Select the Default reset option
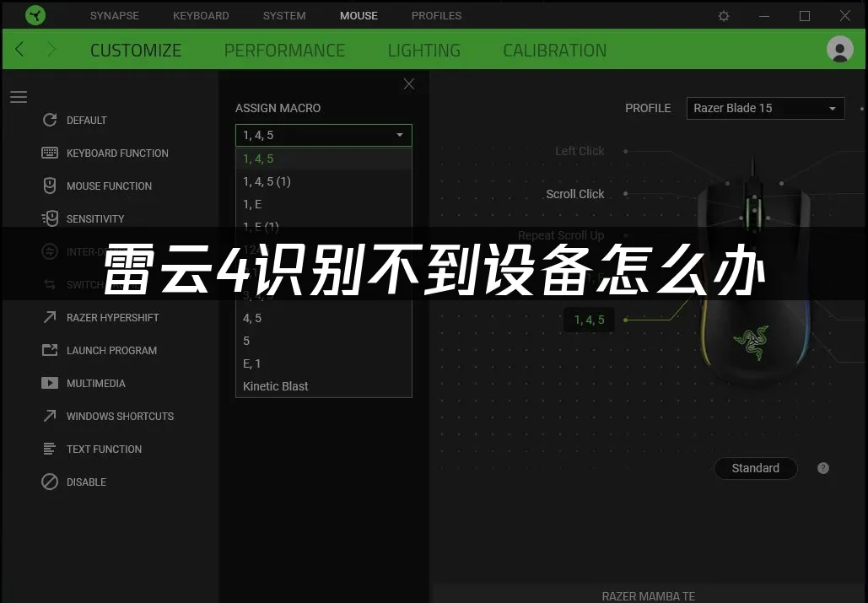Image resolution: width=868 pixels, height=603 pixels. [75, 120]
